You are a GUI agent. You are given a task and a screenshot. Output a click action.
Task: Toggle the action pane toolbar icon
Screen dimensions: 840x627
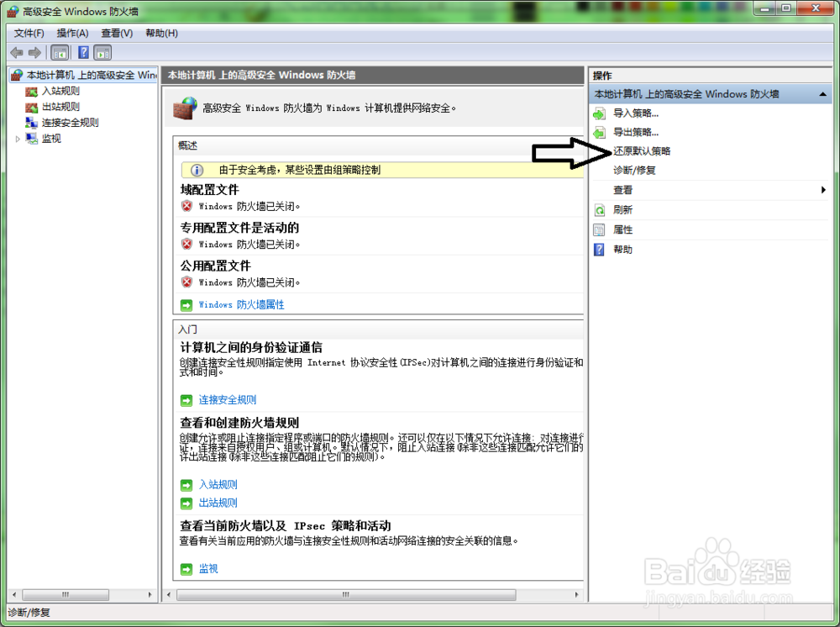[x=102, y=52]
